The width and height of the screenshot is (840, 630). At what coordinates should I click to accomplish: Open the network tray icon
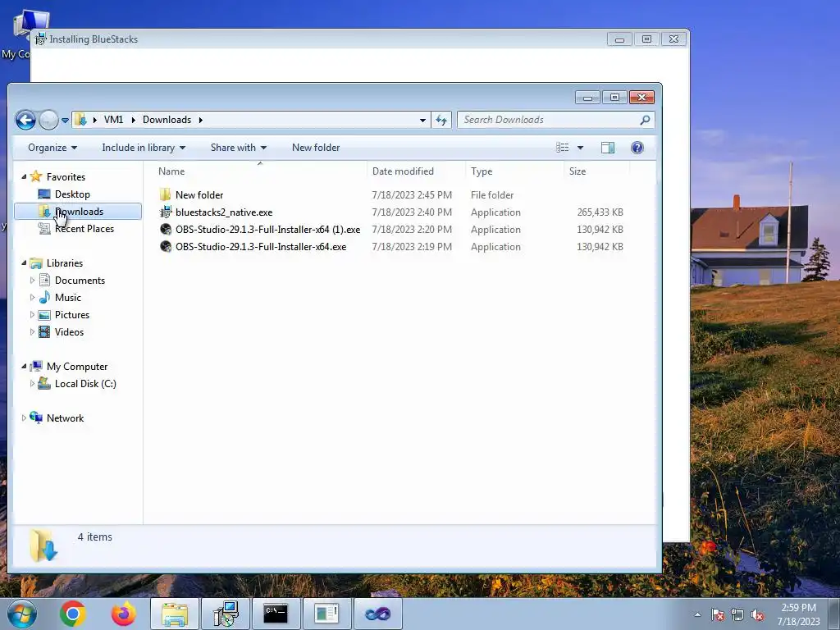point(737,614)
